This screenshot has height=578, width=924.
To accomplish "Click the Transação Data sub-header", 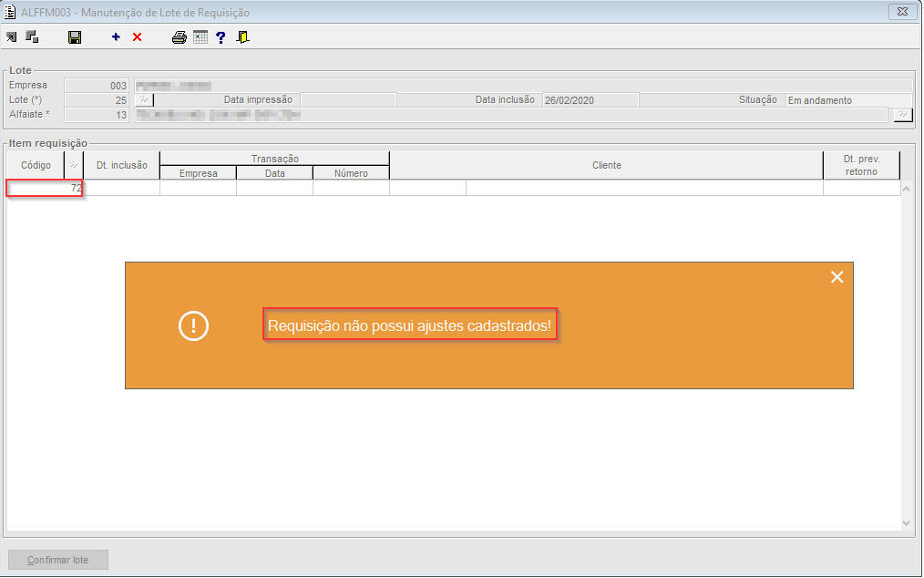I will click(x=274, y=173).
